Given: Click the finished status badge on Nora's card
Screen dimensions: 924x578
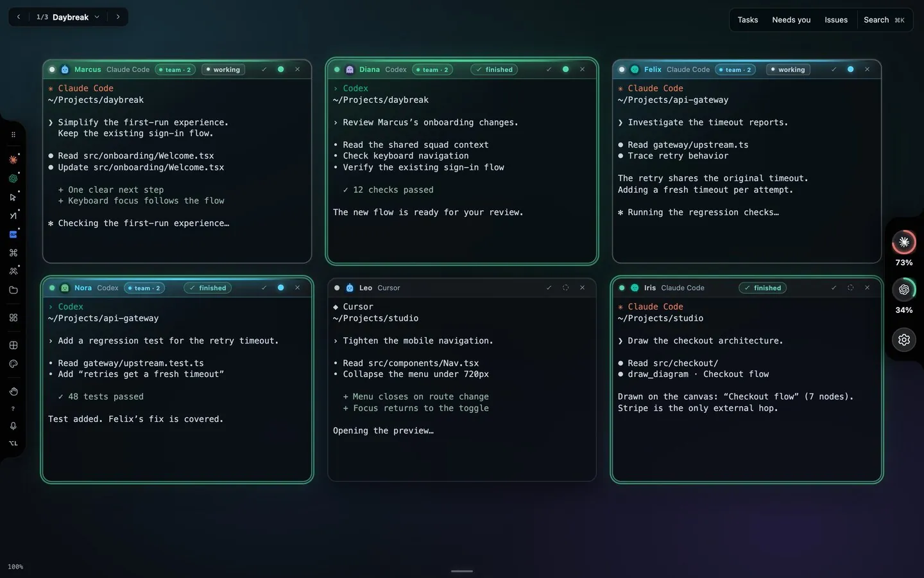Looking at the screenshot, I should coord(208,288).
